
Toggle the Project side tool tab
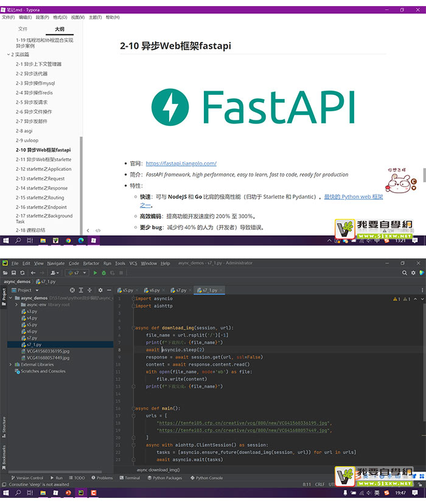[4, 296]
